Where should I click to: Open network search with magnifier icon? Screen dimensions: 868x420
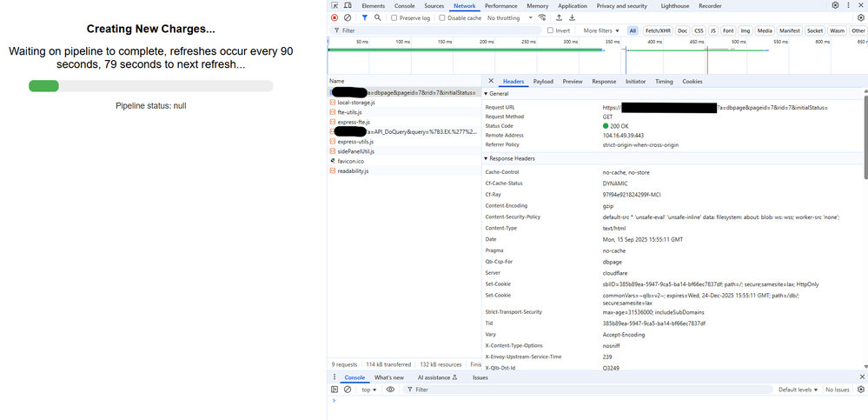pyautogui.click(x=378, y=17)
